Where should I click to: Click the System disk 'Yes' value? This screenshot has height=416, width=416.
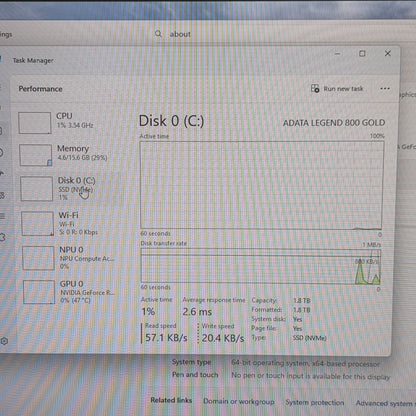(x=297, y=319)
